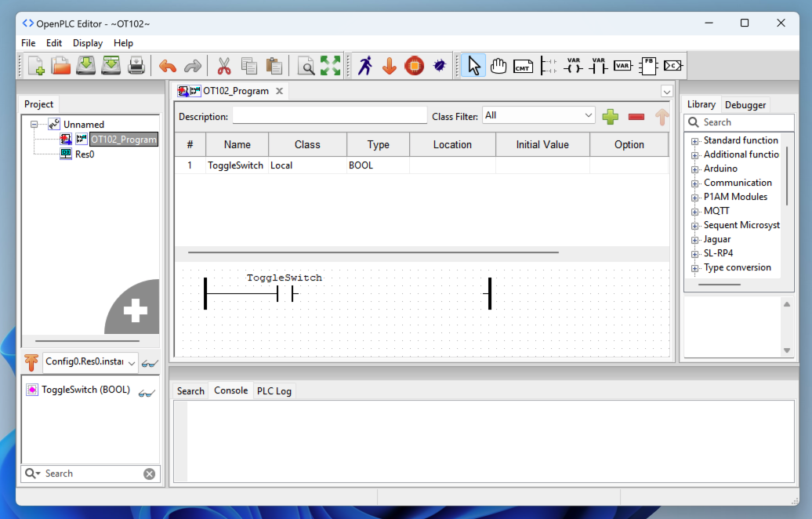Create a new comment CMT tool
812x519 pixels.
pyautogui.click(x=523, y=66)
